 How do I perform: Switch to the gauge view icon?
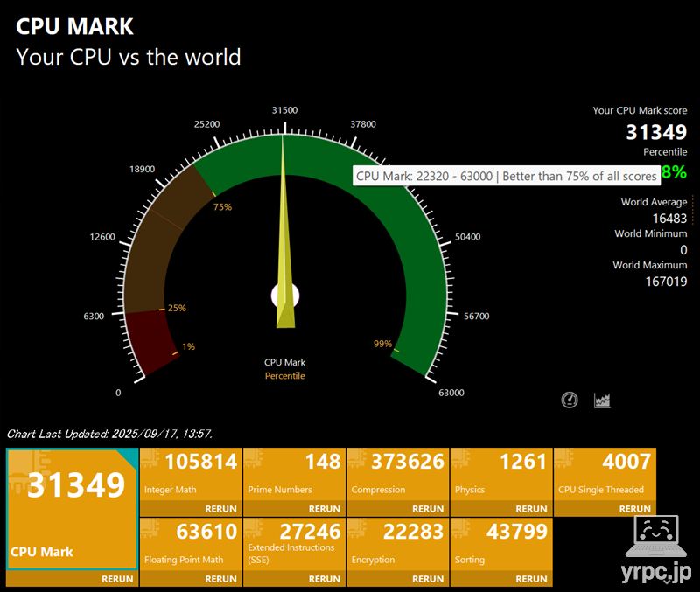tap(570, 400)
